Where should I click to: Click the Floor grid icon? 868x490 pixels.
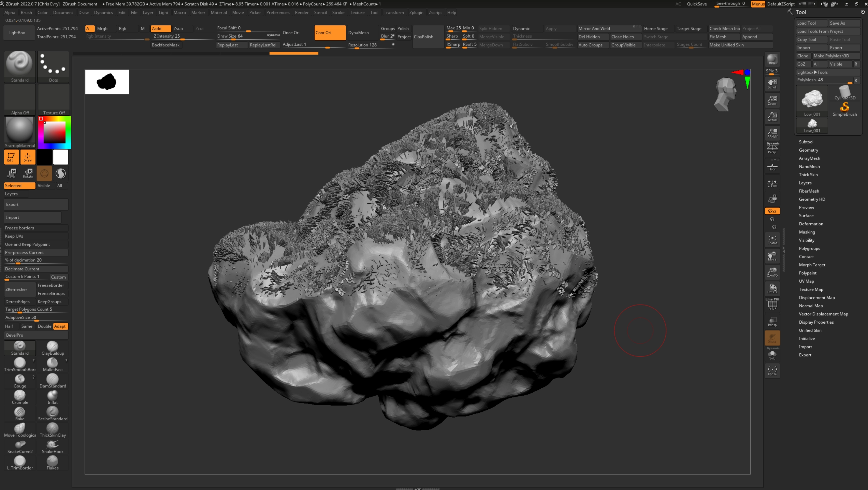click(772, 167)
